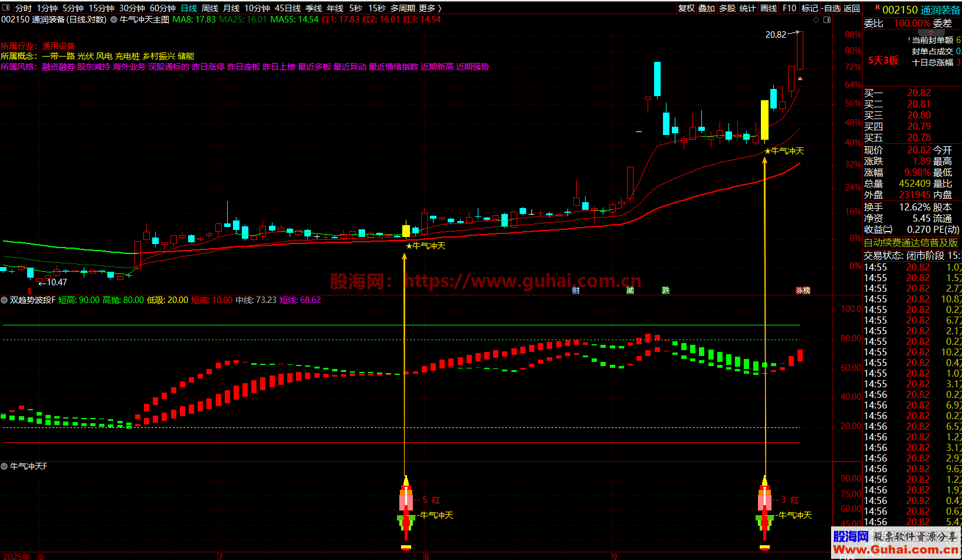Open the 双趋势波段F indicator dropdown
This screenshot has width=962, height=560.
[x=5, y=300]
